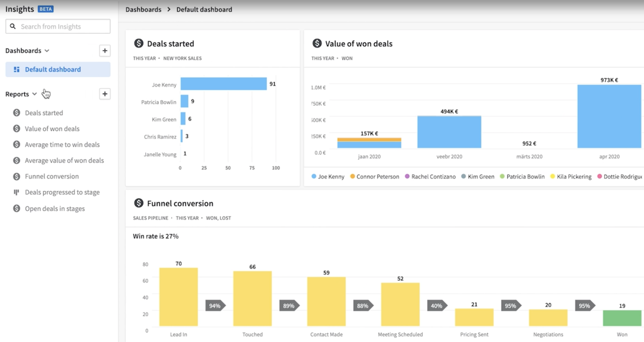Viewport: 644px width, 342px height.
Task: Click the add report plus button
Action: [x=105, y=94]
